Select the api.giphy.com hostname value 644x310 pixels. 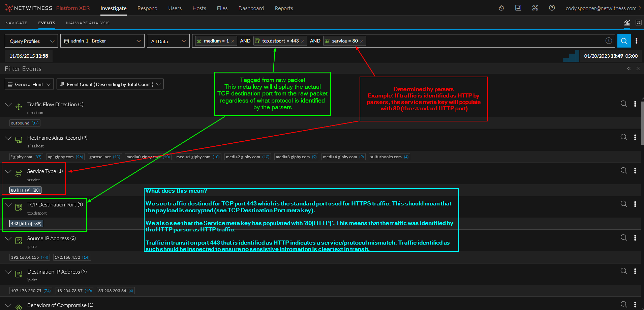tap(61, 157)
